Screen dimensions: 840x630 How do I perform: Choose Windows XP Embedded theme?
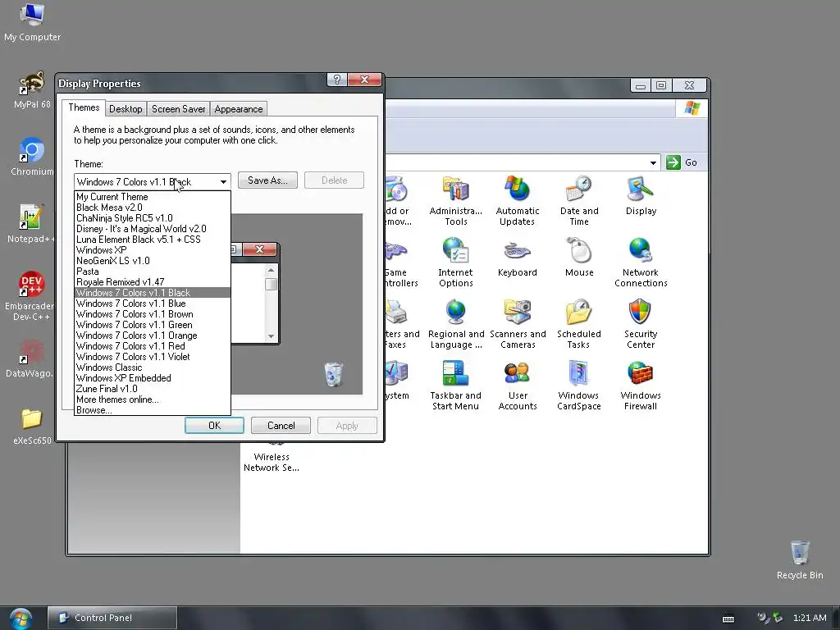click(152, 378)
